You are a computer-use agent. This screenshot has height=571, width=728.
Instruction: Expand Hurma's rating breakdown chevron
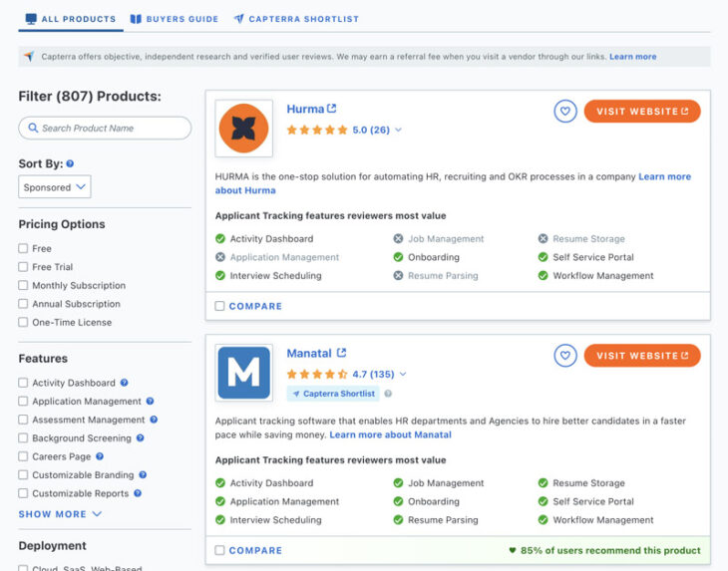click(399, 131)
